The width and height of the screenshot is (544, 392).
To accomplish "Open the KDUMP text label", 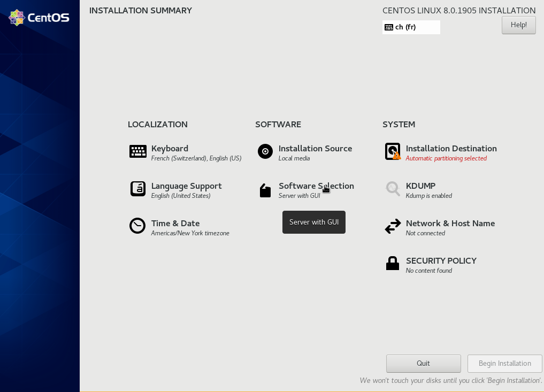I will [x=420, y=186].
